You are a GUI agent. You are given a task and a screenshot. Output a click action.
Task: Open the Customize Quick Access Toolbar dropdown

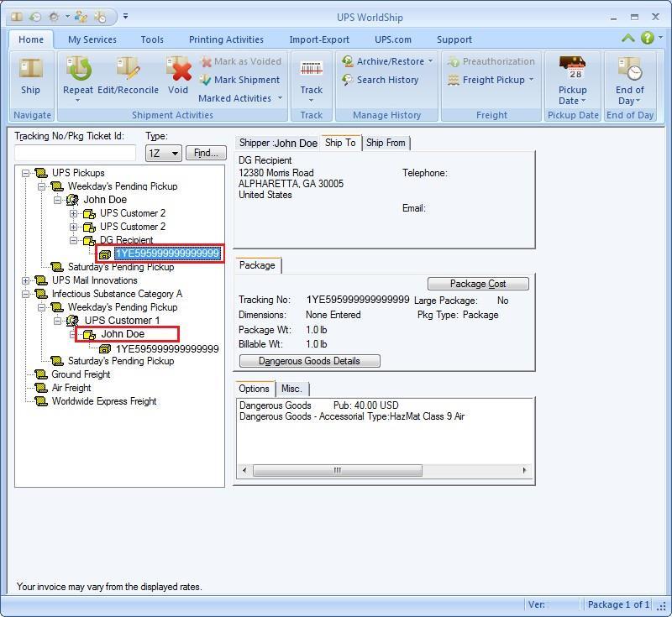click(125, 16)
